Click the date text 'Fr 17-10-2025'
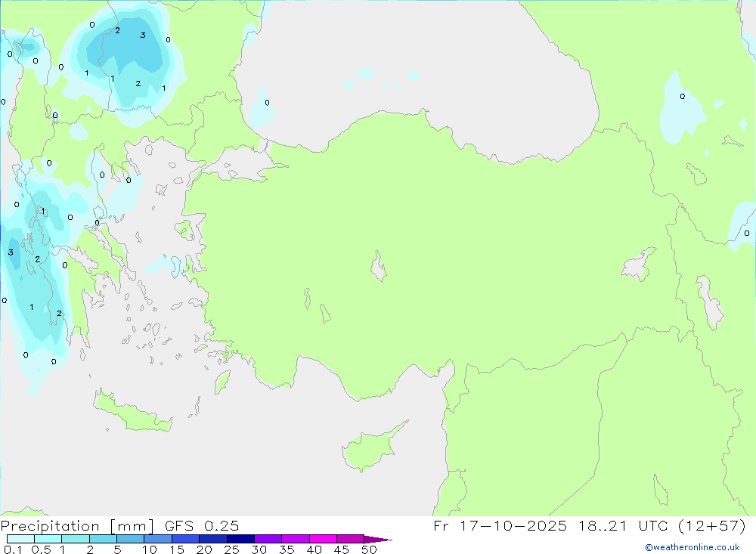The width and height of the screenshot is (756, 554). [x=500, y=525]
